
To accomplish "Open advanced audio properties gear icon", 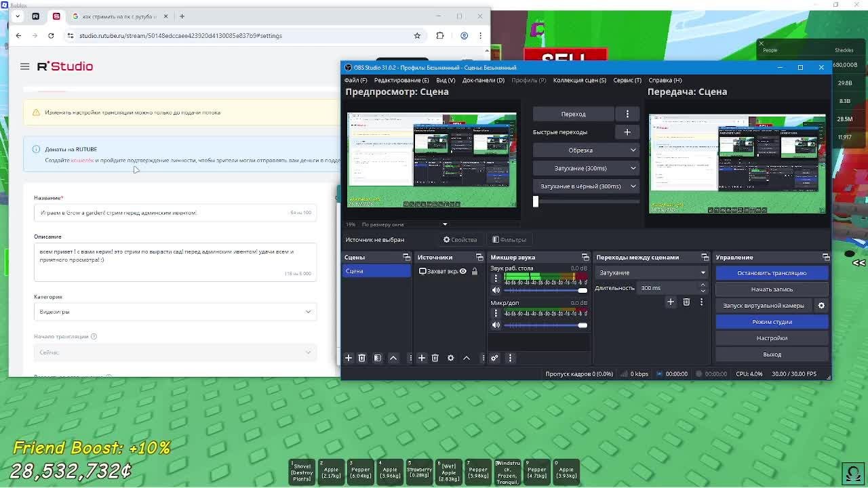I will click(494, 358).
